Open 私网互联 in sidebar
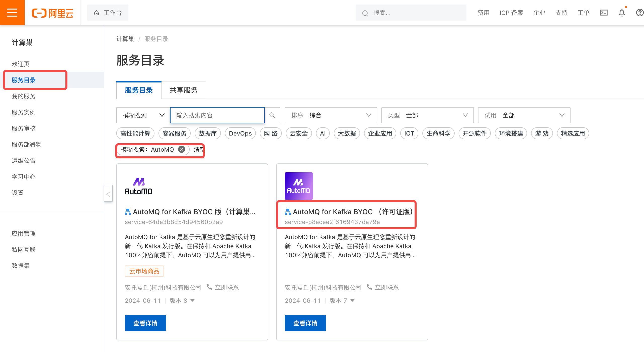The image size is (644, 352). coord(24,249)
